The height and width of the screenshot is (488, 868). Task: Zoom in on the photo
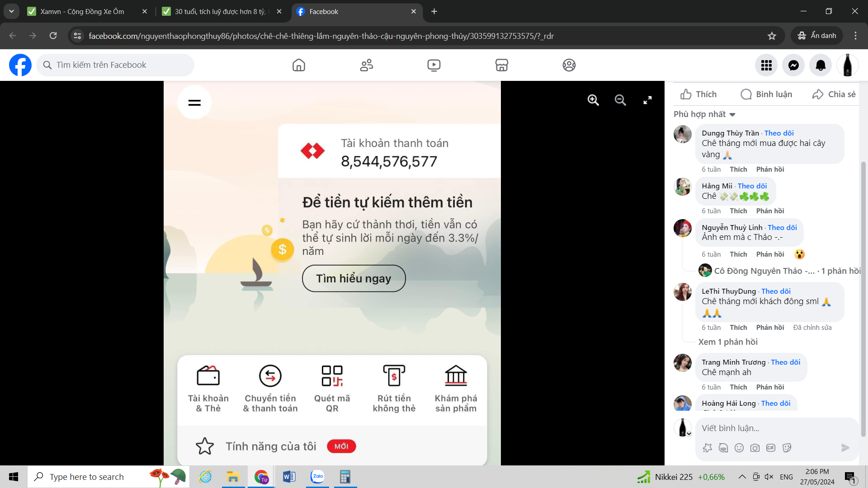(x=593, y=100)
